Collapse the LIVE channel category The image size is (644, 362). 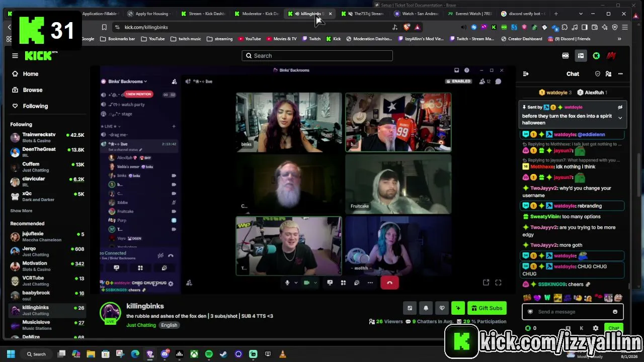point(111,127)
